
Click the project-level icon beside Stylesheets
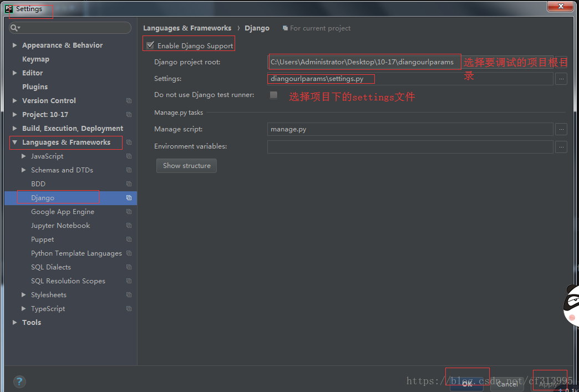pyautogui.click(x=129, y=294)
